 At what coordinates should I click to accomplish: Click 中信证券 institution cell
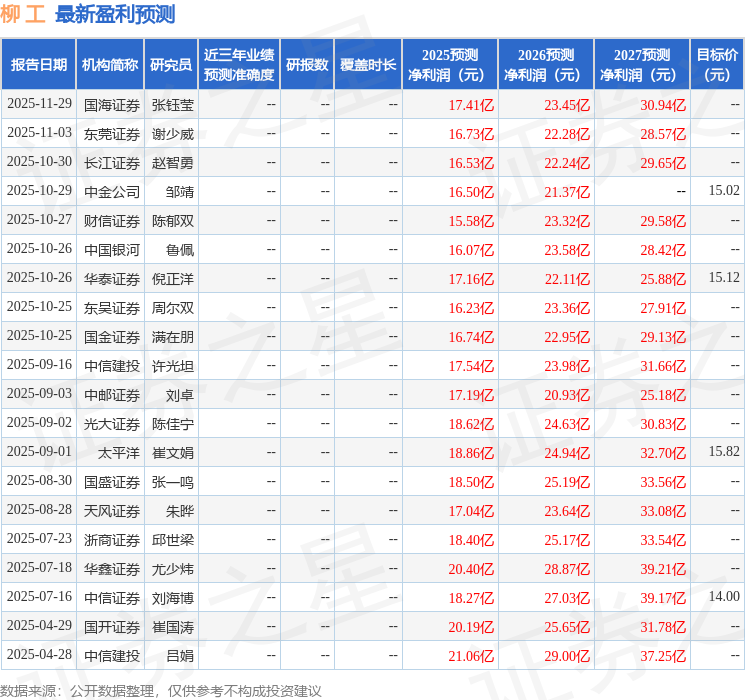click(x=112, y=598)
